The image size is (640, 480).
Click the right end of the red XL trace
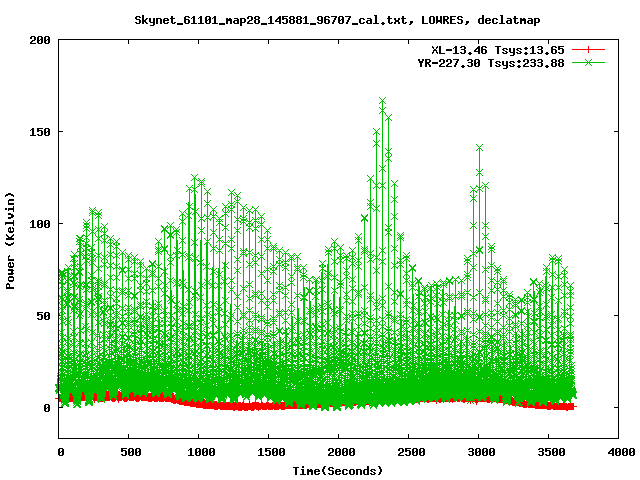pos(572,407)
